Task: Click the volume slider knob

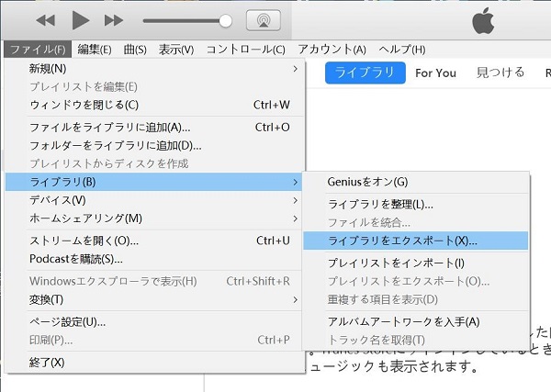Action: 225,21
